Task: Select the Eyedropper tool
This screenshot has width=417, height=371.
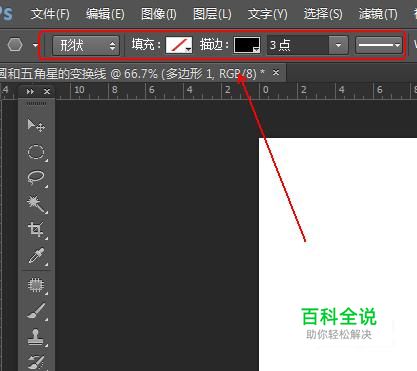Action: [x=36, y=256]
